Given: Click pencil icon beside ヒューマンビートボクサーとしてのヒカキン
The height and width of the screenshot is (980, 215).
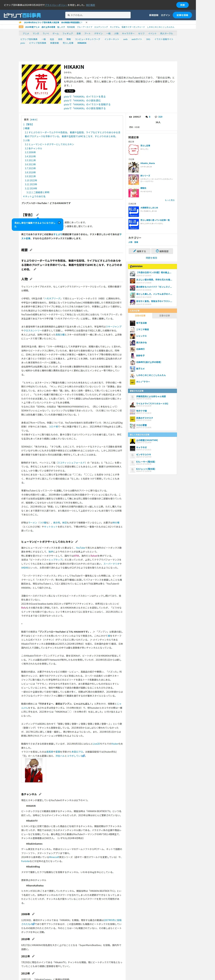Looking at the screenshot, I should (x=77, y=542).
